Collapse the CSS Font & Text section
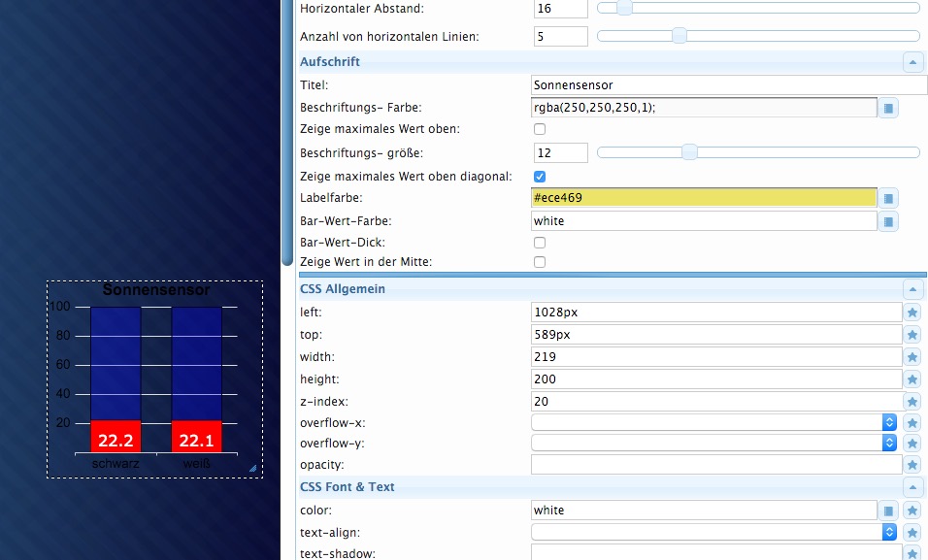The image size is (928, 560). coord(912,488)
